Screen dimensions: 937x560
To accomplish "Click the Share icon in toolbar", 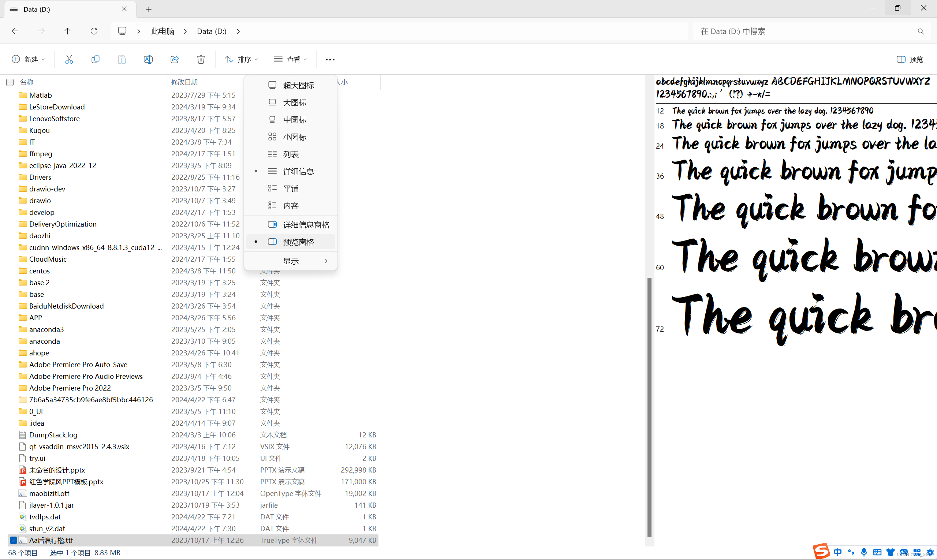I will (174, 59).
